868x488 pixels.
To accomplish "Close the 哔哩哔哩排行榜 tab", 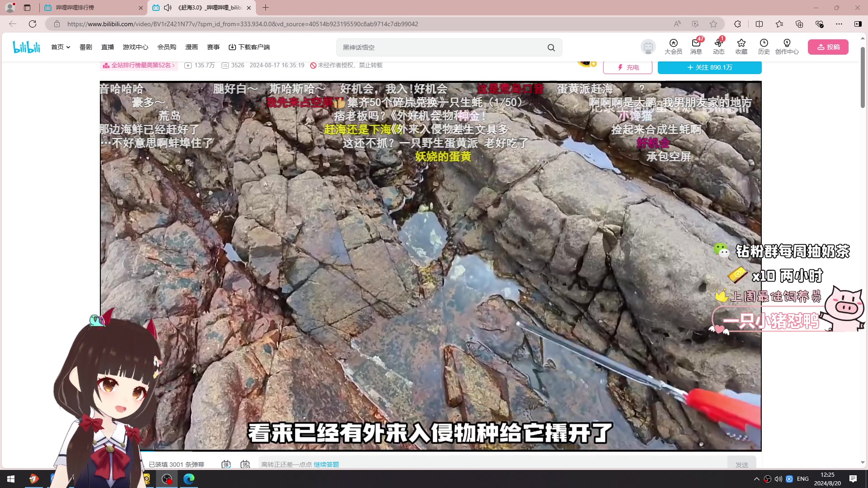I will tap(141, 8).
